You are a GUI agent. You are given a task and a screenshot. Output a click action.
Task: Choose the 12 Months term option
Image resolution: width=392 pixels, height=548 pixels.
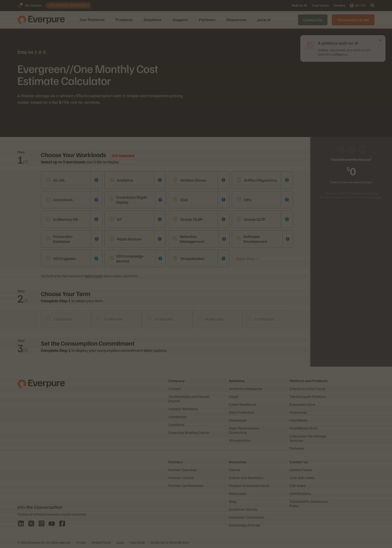click(x=66, y=319)
